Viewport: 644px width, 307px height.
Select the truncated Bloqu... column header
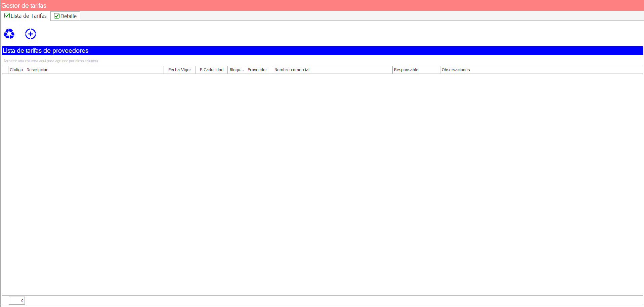237,70
